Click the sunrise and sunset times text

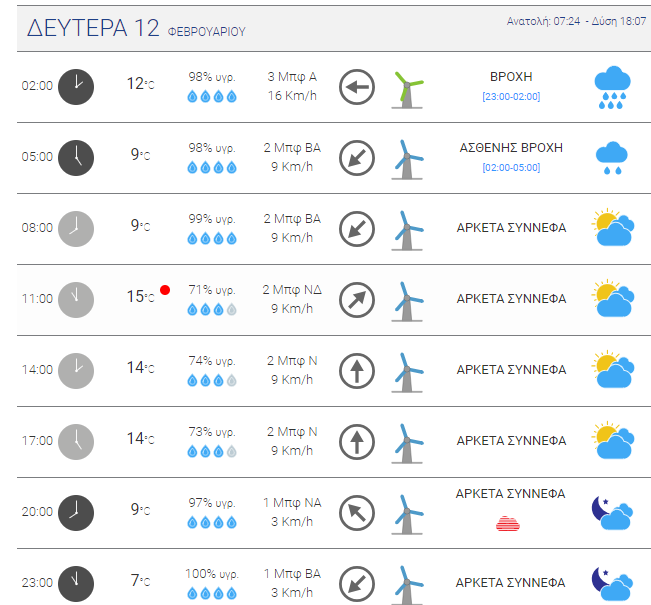tap(575, 21)
